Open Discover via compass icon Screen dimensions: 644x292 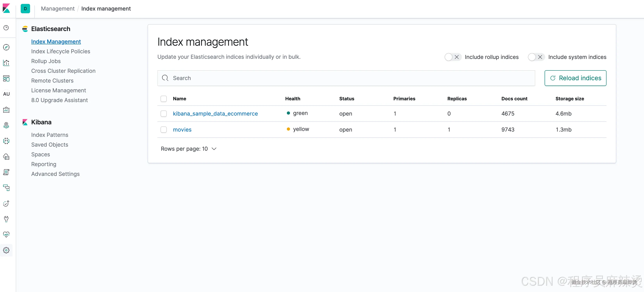6,47
